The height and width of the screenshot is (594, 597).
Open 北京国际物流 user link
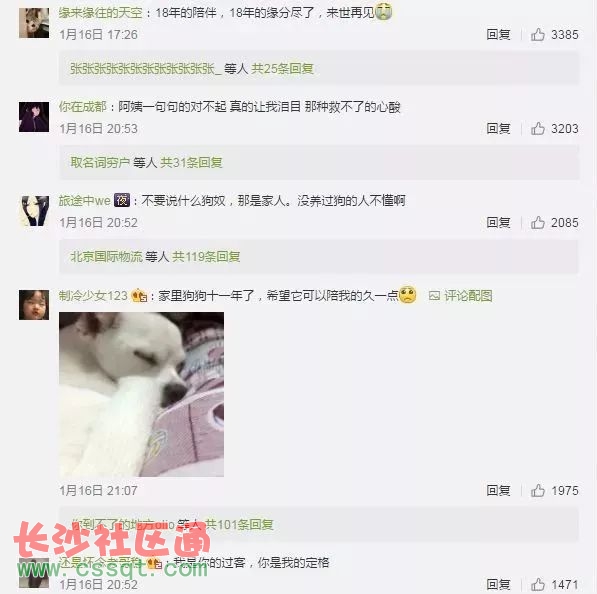click(x=106, y=257)
